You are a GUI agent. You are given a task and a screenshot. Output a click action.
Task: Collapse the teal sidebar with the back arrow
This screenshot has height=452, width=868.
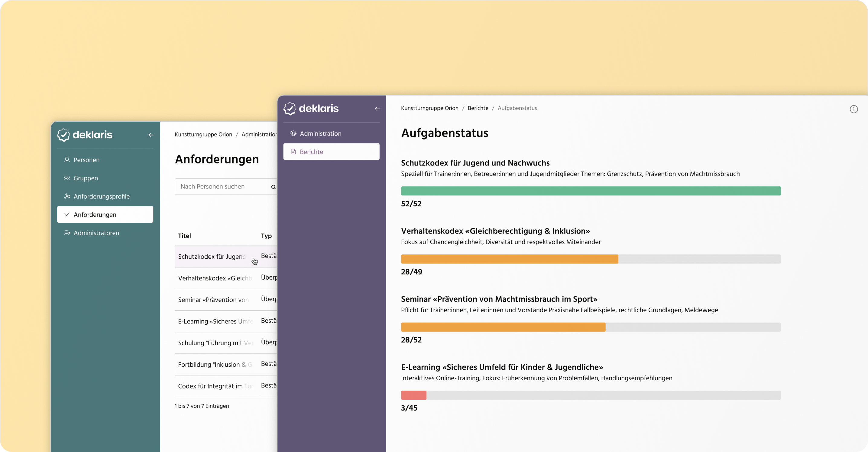coord(151,135)
